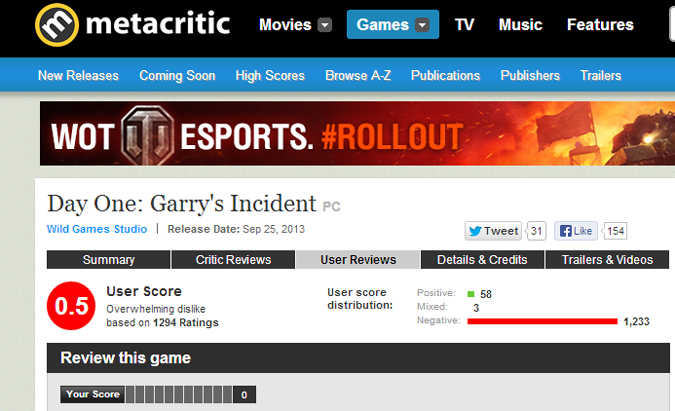Open Publishers page
The width and height of the screenshot is (675, 411).
tap(530, 75)
